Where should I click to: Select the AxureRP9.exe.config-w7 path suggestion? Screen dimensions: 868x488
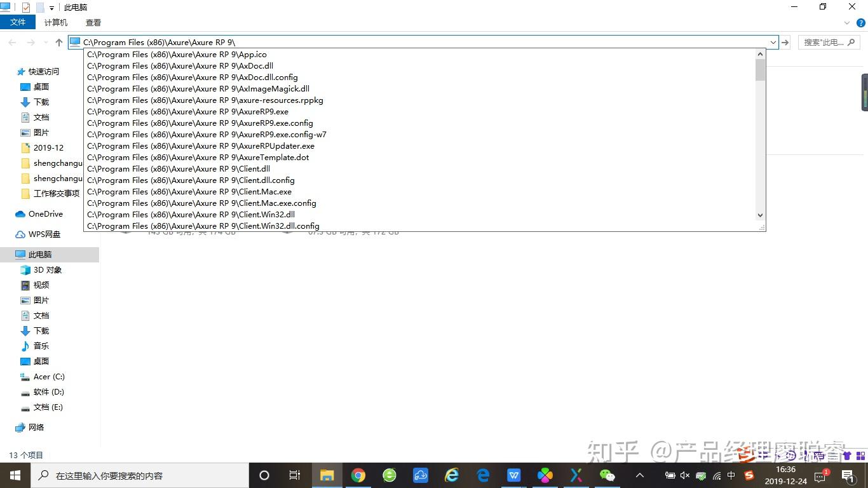point(420,135)
